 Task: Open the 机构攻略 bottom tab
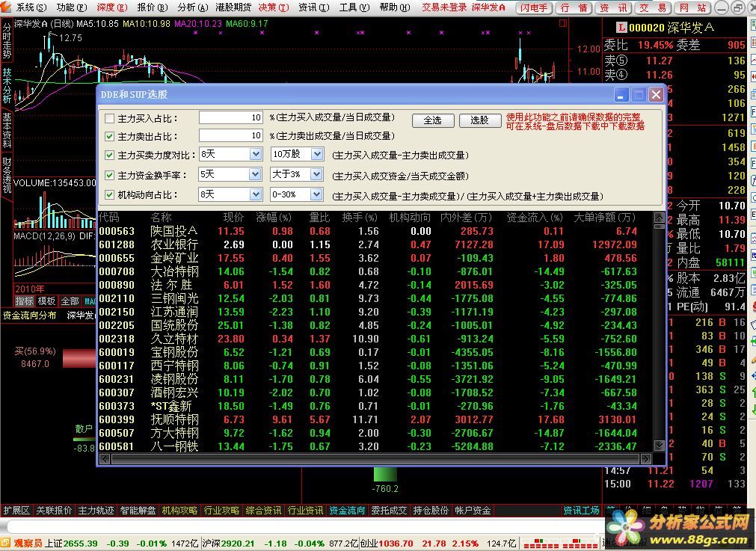(179, 510)
